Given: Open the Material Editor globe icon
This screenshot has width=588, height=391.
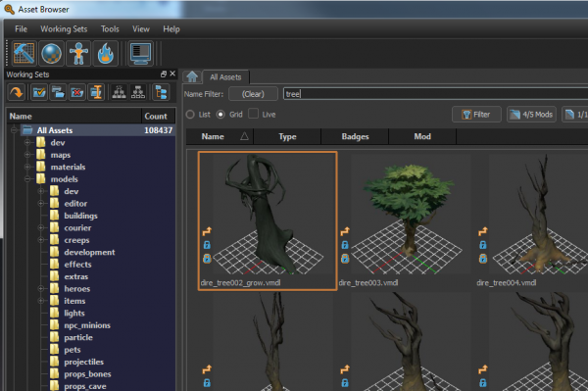Looking at the screenshot, I should pyautogui.click(x=51, y=53).
